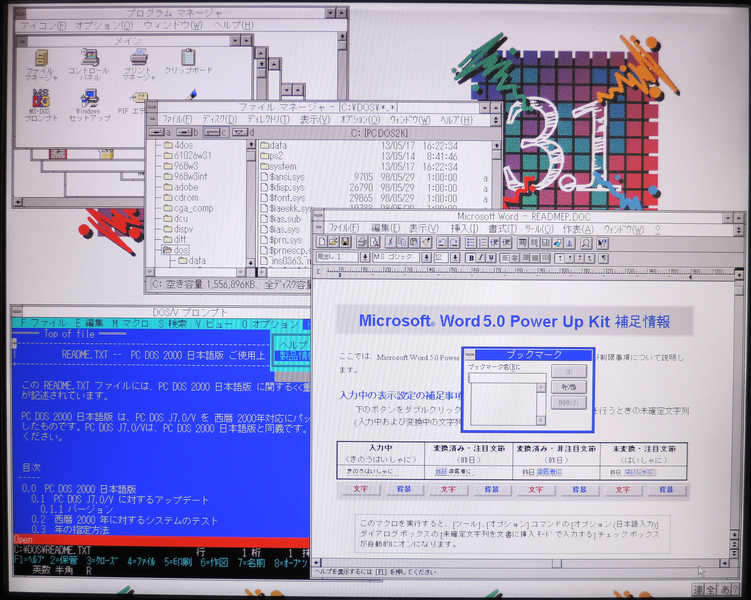Open ファイル(F) menu in Word
Image resolution: width=751 pixels, height=600 pixels.
coord(343,228)
